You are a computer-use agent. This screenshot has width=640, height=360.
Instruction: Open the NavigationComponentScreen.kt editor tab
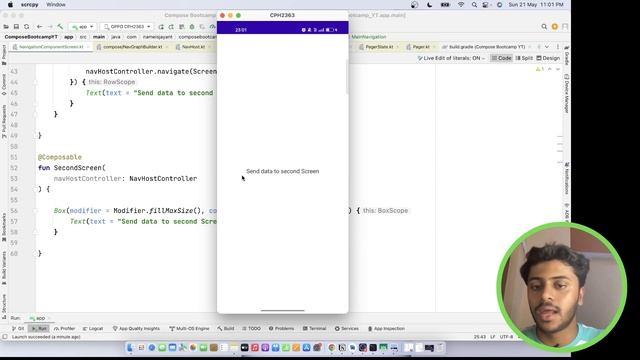click(51, 47)
